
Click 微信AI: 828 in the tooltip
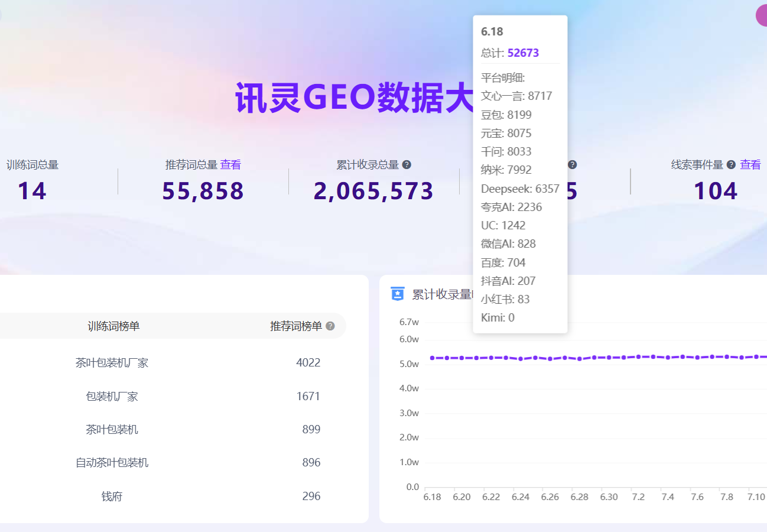point(509,244)
